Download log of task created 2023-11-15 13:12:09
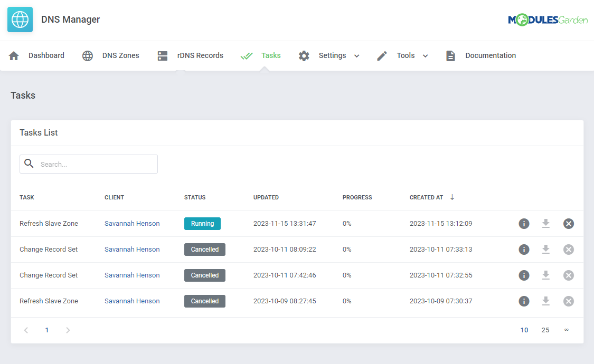 545,224
